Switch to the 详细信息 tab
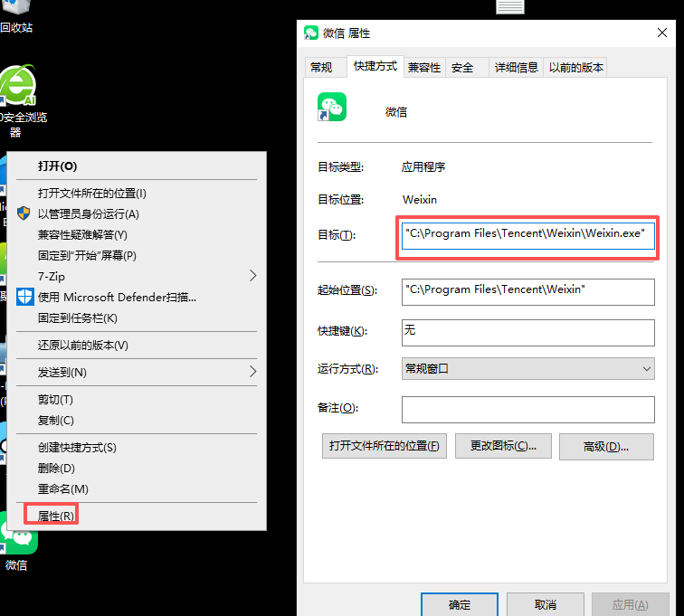This screenshot has width=684, height=616. pos(517,68)
